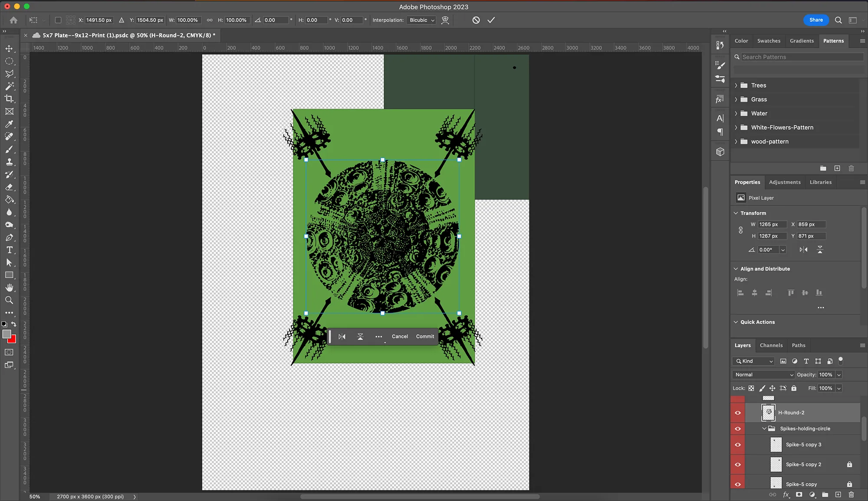The image size is (868, 501).
Task: Expand the Trees pattern folder
Action: click(736, 85)
